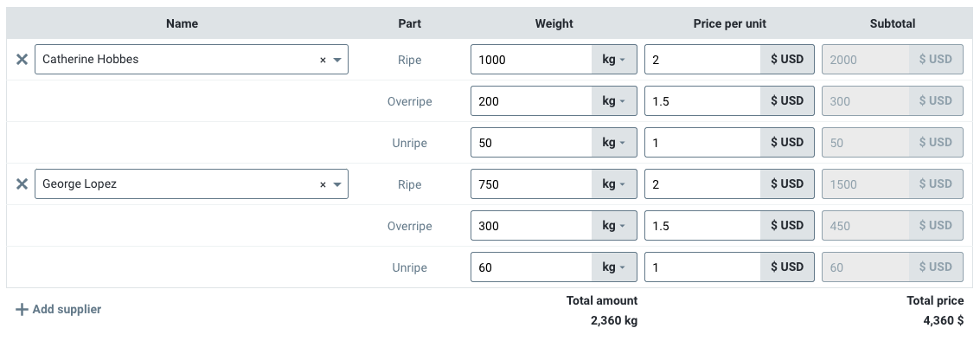
Task: Click the weight field showing 300
Action: pyautogui.click(x=531, y=225)
